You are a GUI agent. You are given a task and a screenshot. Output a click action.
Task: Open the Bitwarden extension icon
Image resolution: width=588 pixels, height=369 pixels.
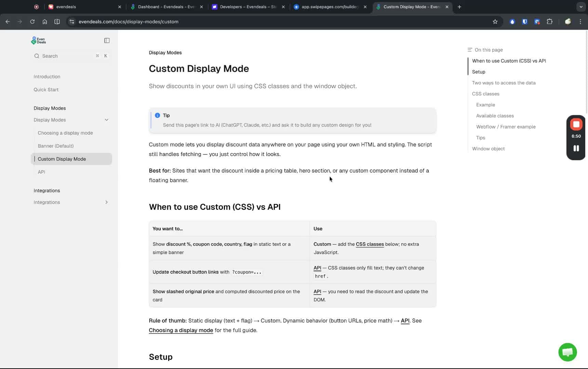click(525, 22)
